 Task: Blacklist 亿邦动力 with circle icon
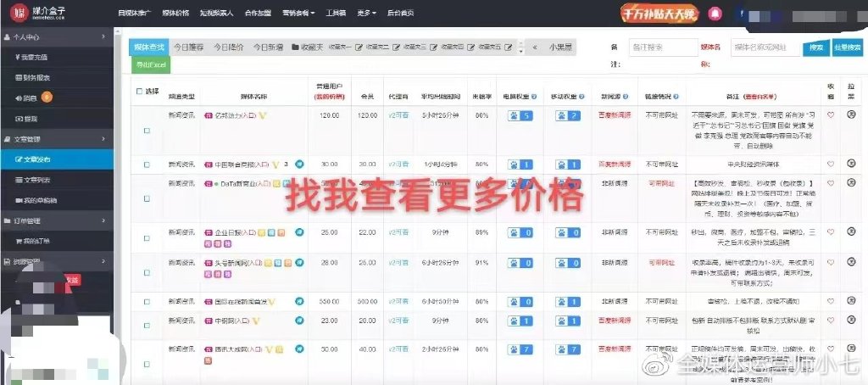(851, 114)
